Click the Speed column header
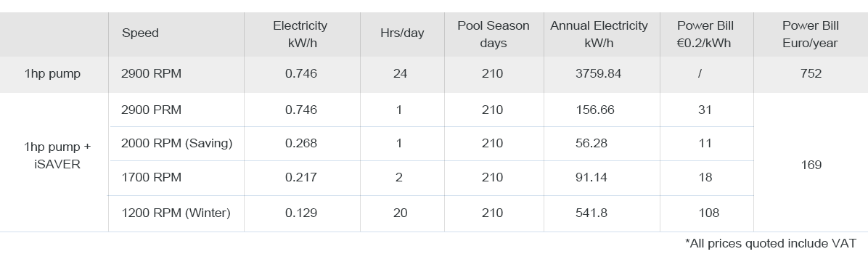The height and width of the screenshot is (262, 868). coord(140,33)
